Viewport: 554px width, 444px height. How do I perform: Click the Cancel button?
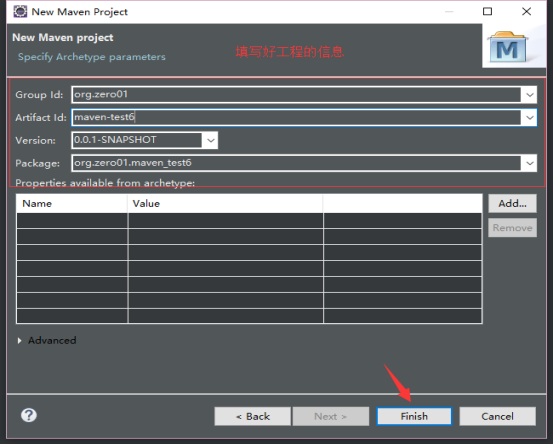(497, 416)
